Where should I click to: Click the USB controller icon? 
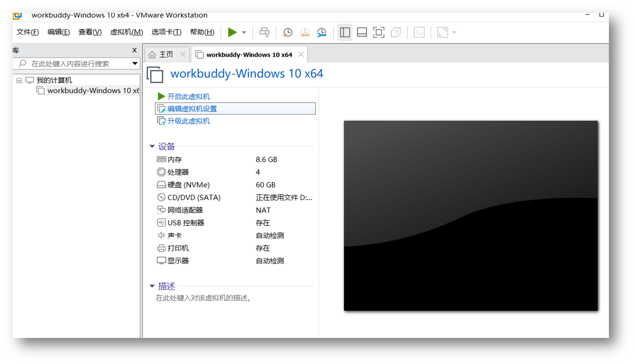click(161, 223)
